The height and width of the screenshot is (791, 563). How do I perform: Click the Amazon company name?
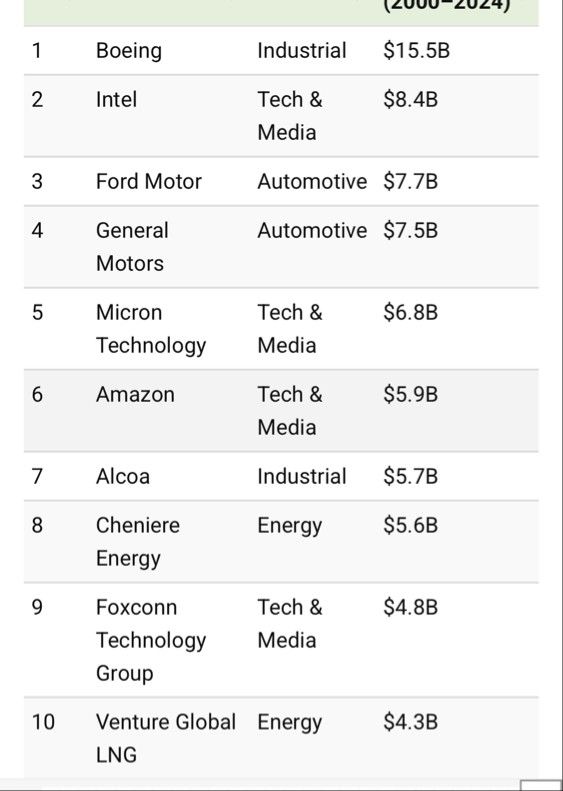pos(135,394)
